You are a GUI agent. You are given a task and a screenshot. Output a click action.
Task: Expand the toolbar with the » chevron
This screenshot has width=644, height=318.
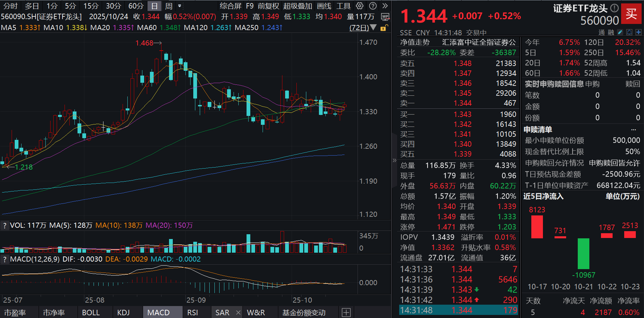pyautogui.click(x=386, y=6)
